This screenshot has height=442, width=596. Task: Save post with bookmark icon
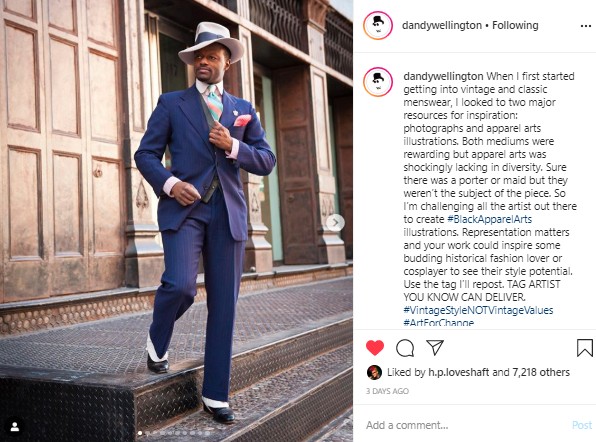tap(585, 348)
